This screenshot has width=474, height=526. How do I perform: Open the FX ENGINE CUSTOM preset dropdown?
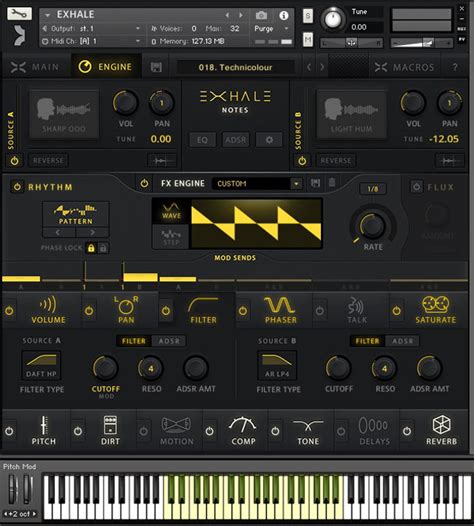pyautogui.click(x=257, y=183)
